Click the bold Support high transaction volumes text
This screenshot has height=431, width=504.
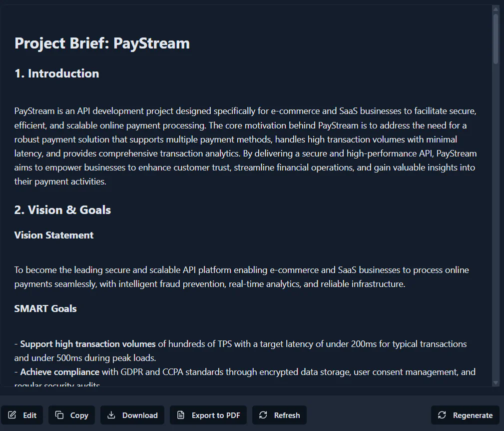tap(88, 344)
